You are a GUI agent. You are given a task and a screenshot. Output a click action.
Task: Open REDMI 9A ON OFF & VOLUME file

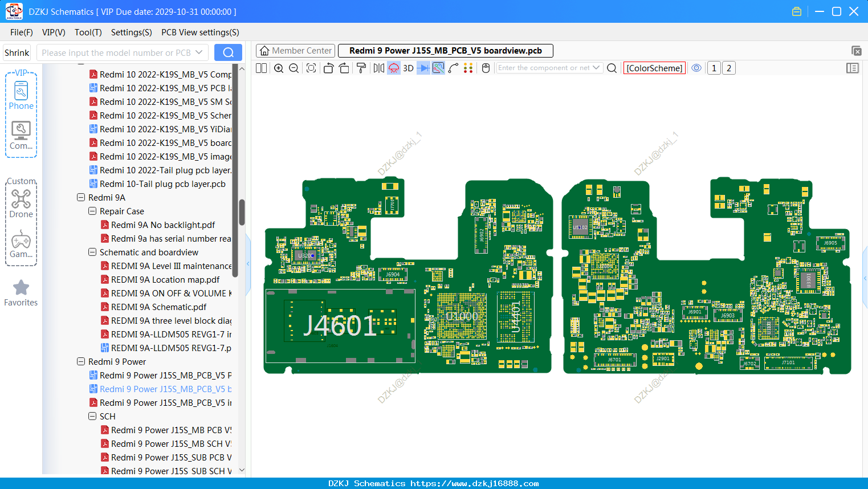166,293
